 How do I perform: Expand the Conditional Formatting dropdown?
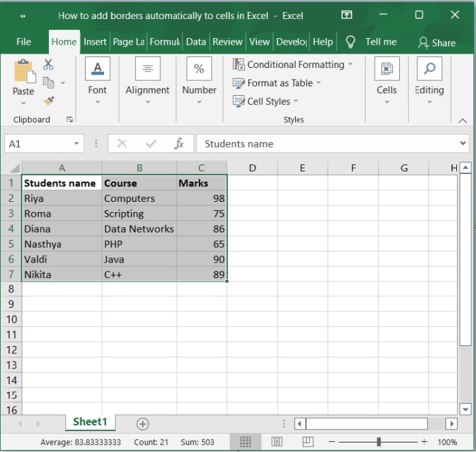point(350,65)
